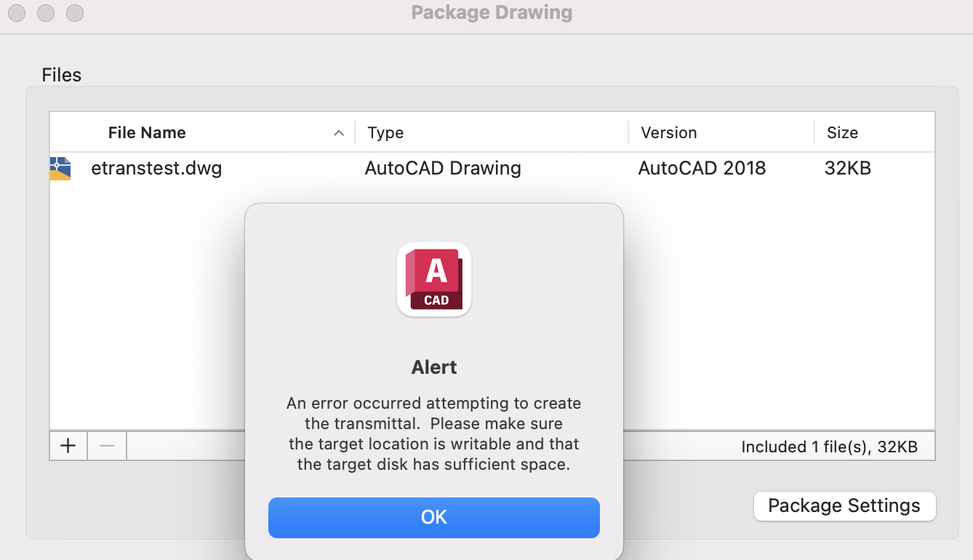The image size is (973, 560).
Task: Minimize window with yellow traffic light
Action: (x=45, y=12)
